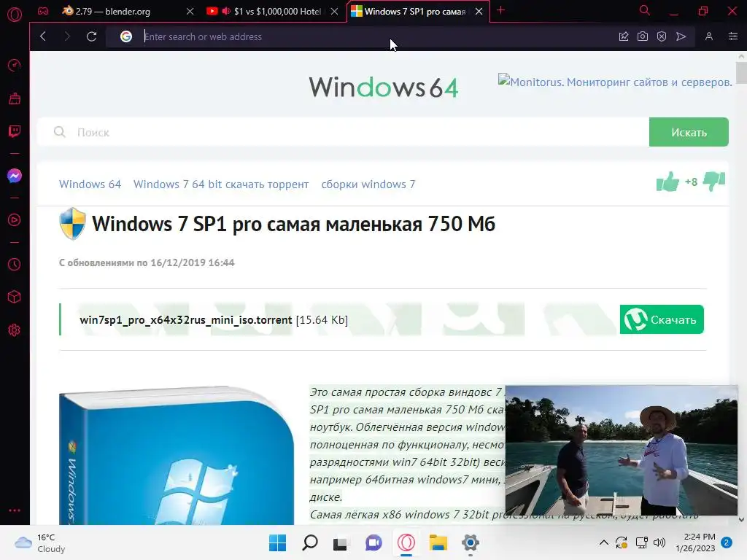Switch to $1 vs $1,000,000 Hotel tab

tap(271, 11)
